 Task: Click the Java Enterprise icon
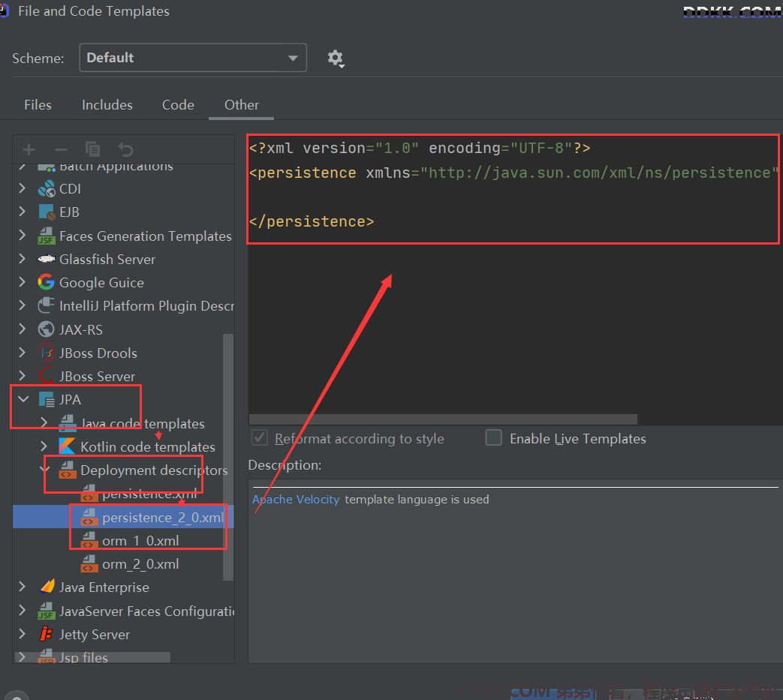47,587
